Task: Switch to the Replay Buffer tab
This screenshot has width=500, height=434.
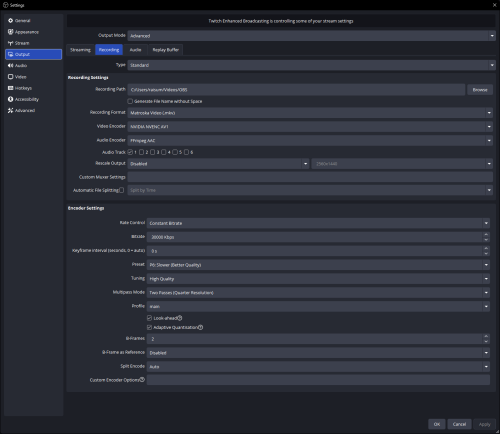Action: (166, 50)
